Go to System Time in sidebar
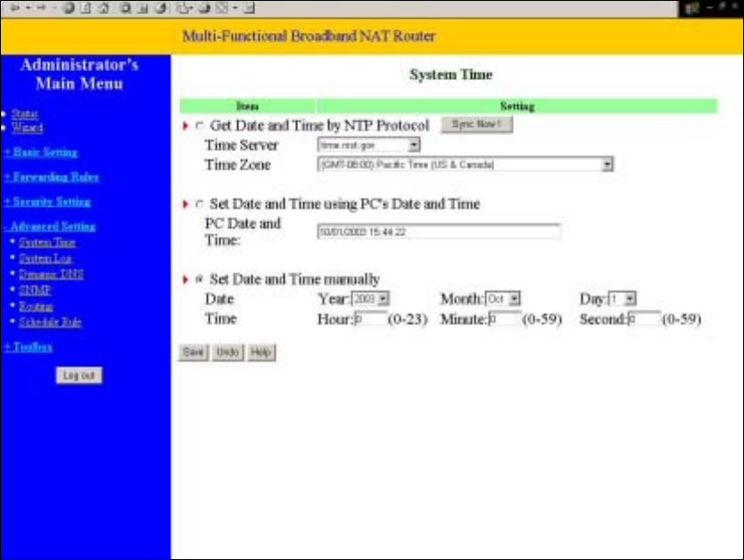Viewport: 744px width, 560px height. [47, 243]
